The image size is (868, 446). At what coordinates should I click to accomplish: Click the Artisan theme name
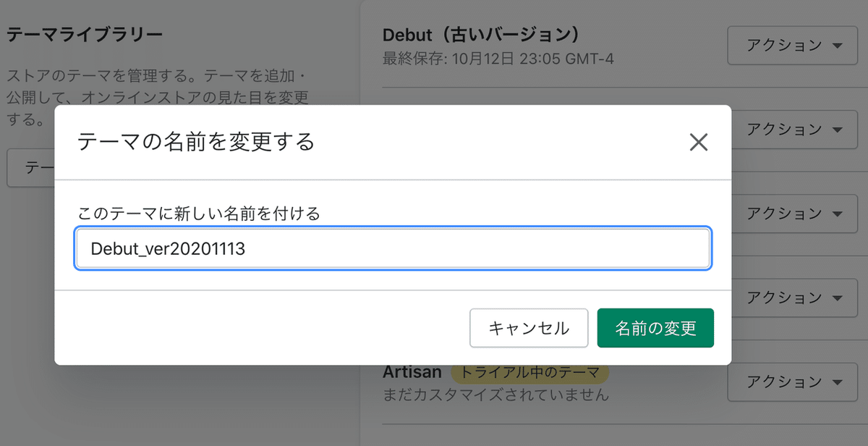412,372
